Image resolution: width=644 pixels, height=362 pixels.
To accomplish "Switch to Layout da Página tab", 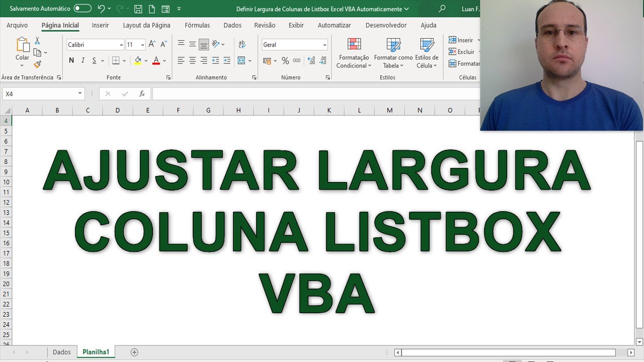I will pos(146,25).
